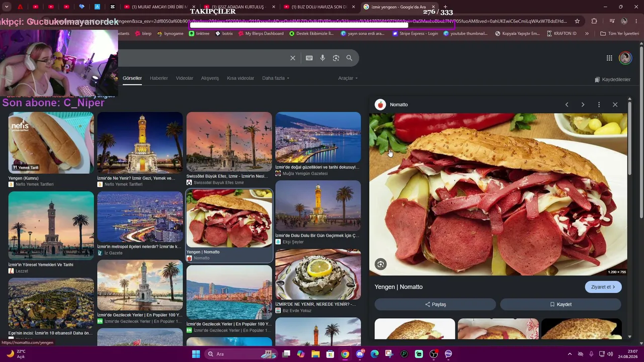Open the Stripe Express - Login bookmark
Viewport: 644px width, 362px height.
pos(415,34)
